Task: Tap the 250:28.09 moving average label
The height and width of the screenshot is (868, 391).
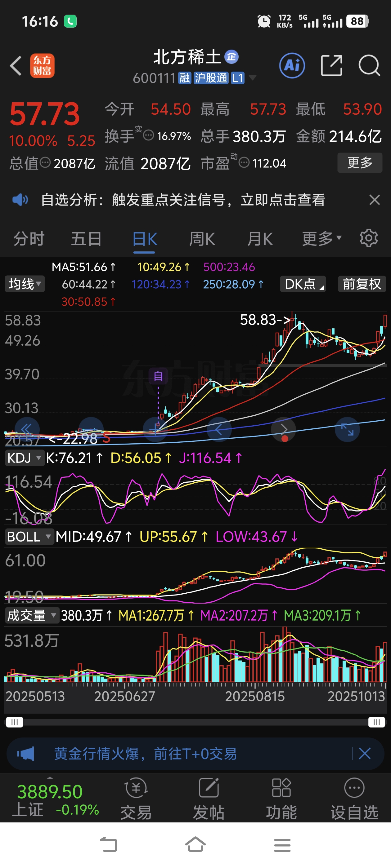Action: 233,284
